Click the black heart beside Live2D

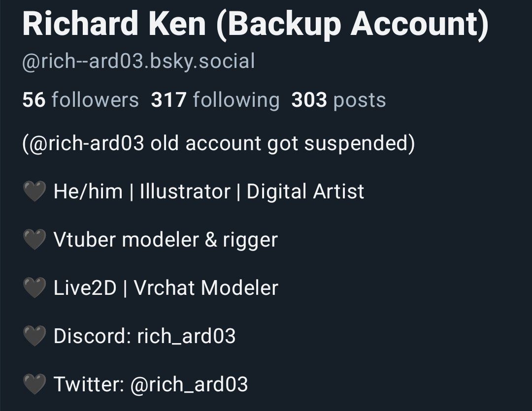click(34, 288)
